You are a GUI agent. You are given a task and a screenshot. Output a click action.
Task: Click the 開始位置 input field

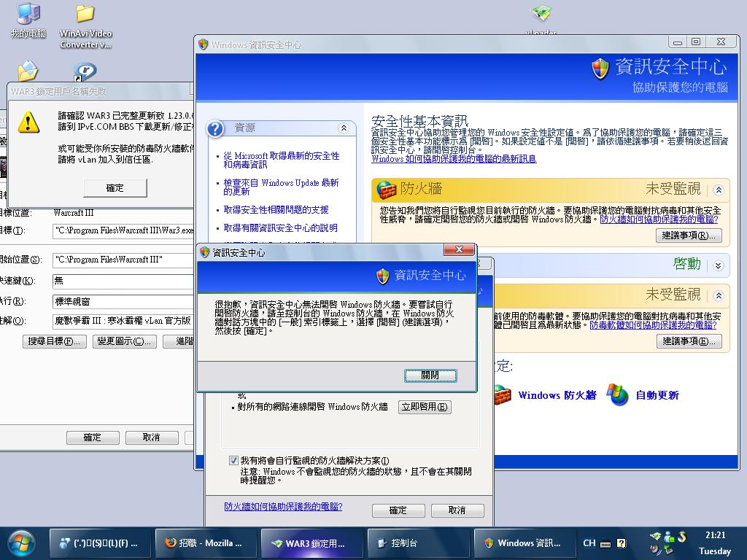click(x=123, y=260)
